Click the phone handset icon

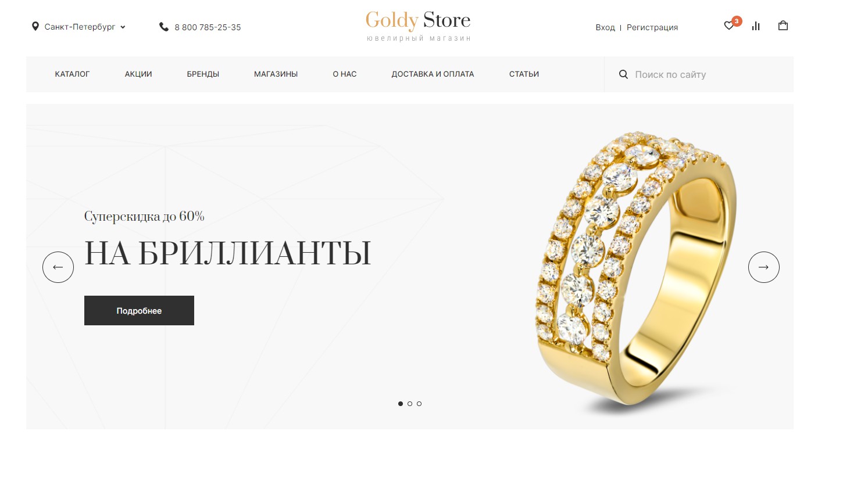point(164,27)
